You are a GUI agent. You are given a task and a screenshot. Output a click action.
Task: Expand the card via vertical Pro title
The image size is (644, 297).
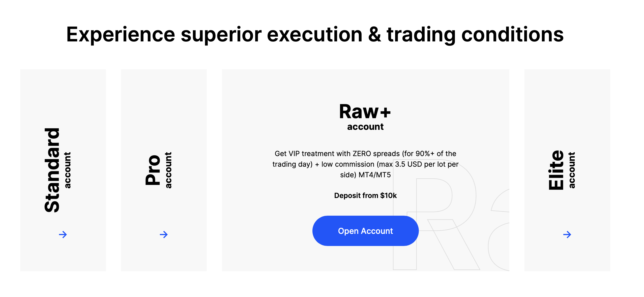point(153,170)
